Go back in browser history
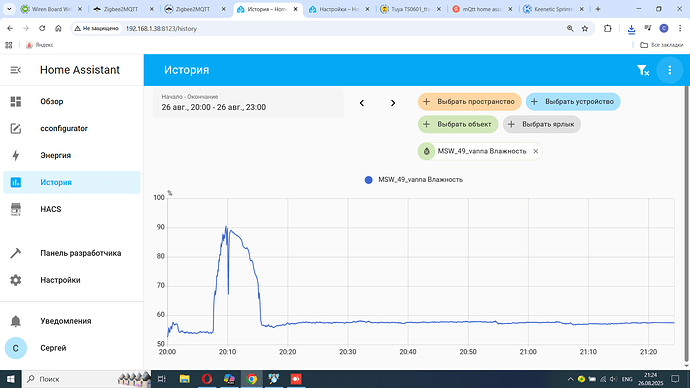690x388 pixels. (10, 28)
